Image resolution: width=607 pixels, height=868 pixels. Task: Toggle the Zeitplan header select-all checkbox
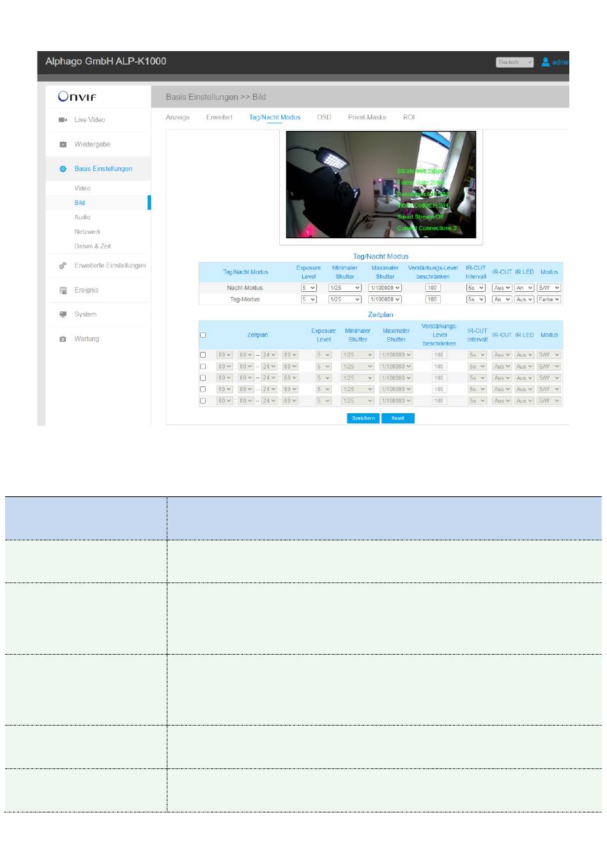(203, 335)
